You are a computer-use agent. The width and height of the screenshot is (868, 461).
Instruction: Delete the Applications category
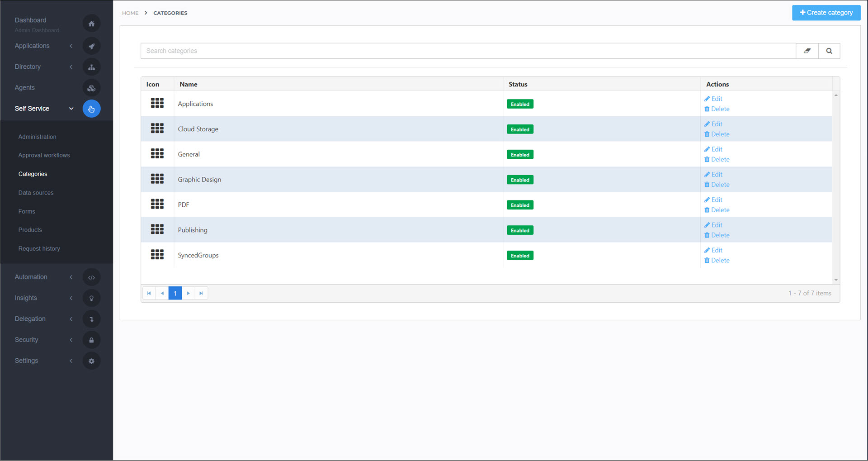point(717,109)
